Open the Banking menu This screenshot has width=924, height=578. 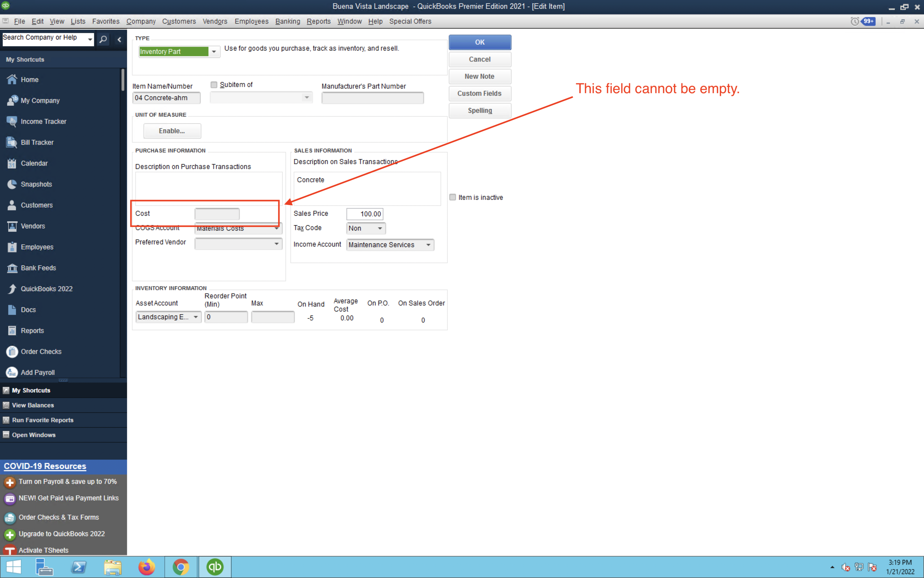(x=287, y=21)
